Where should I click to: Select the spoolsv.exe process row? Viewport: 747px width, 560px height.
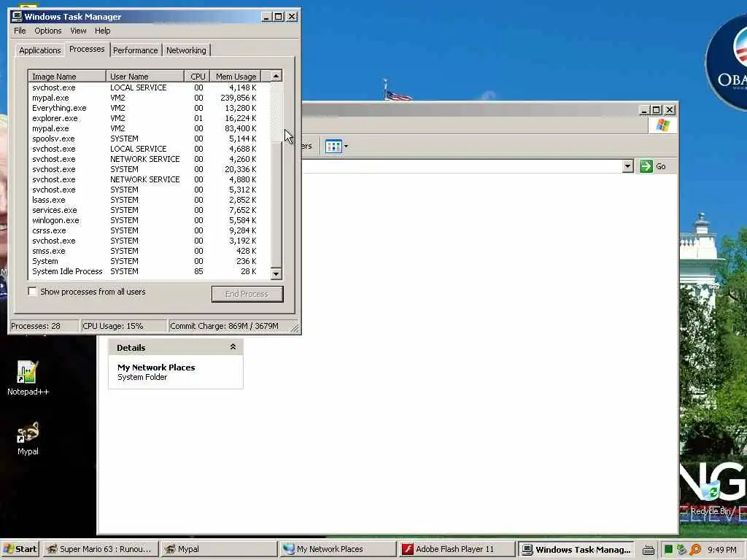(x=149, y=139)
